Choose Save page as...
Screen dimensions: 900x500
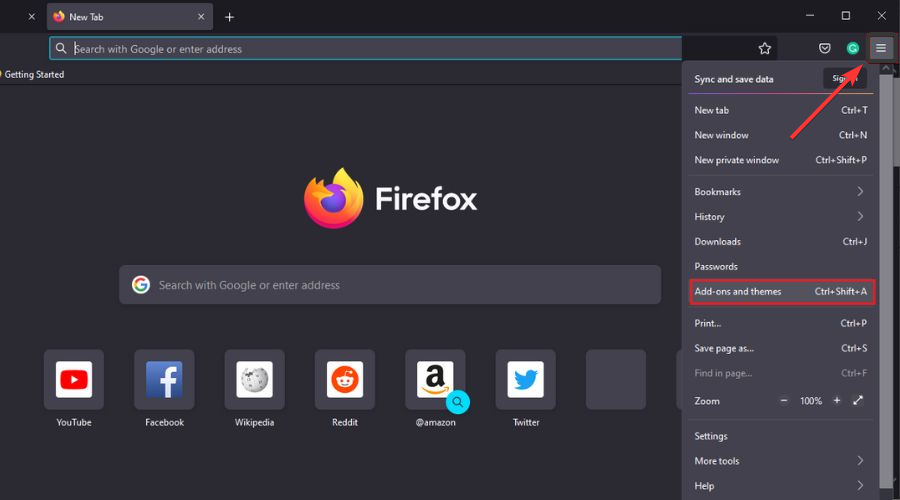point(781,348)
